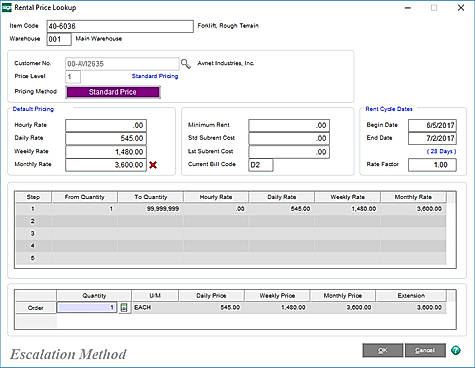Click the Hourly Rate grid column header
The height and width of the screenshot is (368, 475).
pos(216,197)
